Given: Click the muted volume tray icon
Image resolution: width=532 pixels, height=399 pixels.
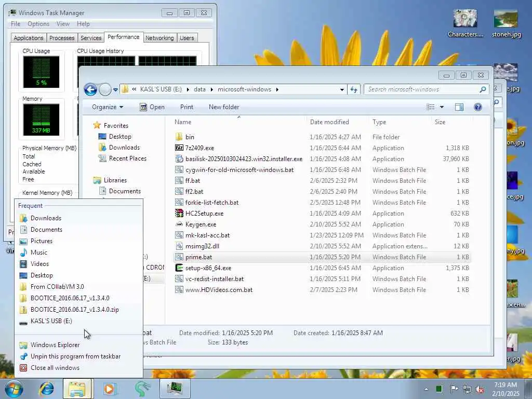Looking at the screenshot, I should [x=480, y=389].
